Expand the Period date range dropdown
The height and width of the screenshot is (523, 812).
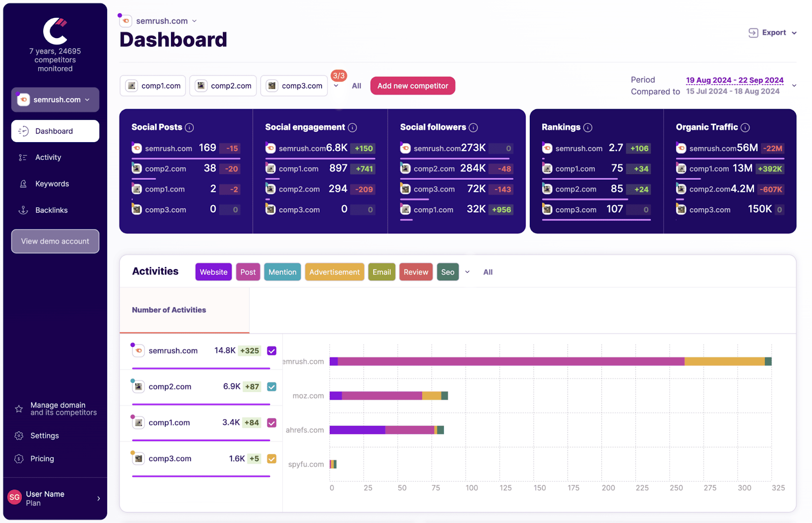(794, 85)
